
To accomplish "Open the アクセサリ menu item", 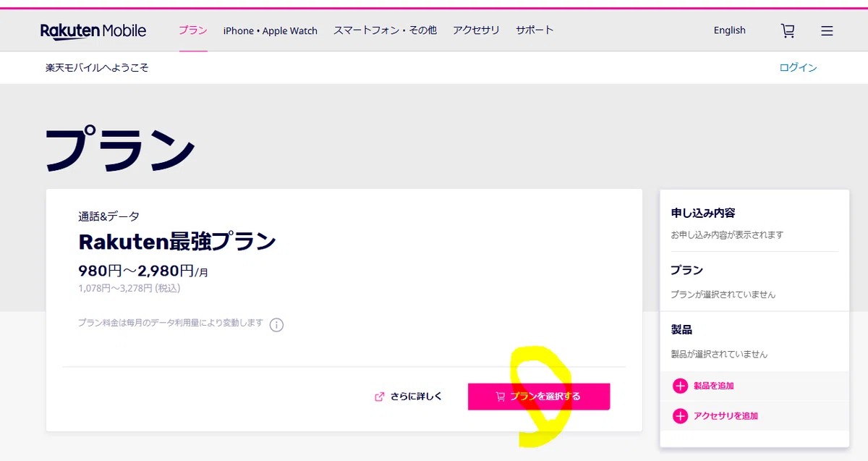I will 476,30.
